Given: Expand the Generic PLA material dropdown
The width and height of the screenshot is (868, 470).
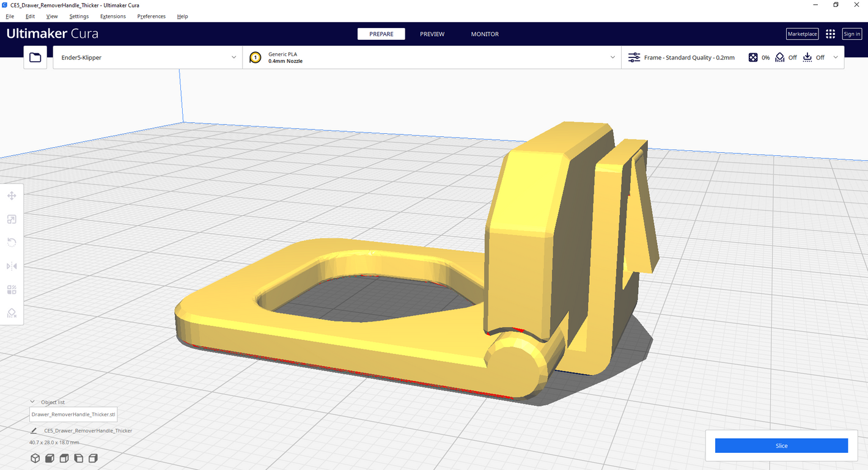Looking at the screenshot, I should click(x=432, y=57).
